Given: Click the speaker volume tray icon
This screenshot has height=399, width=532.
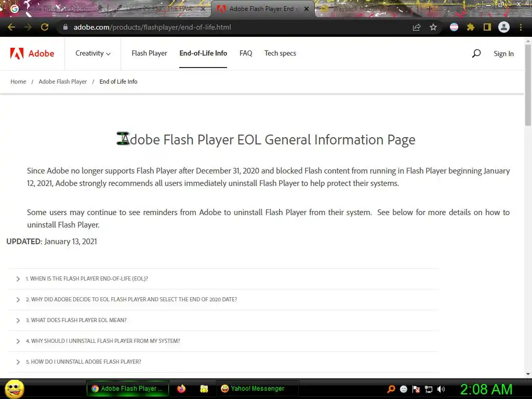Looking at the screenshot, I should [441, 389].
